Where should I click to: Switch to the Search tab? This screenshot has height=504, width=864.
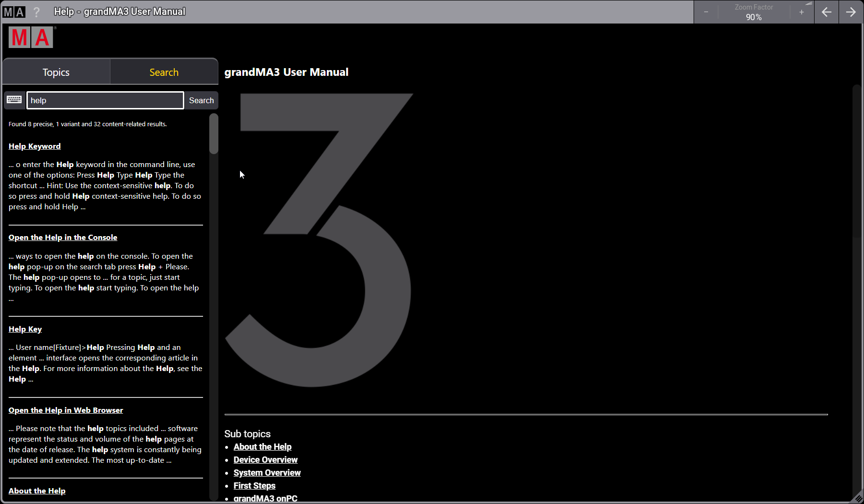[x=164, y=72]
